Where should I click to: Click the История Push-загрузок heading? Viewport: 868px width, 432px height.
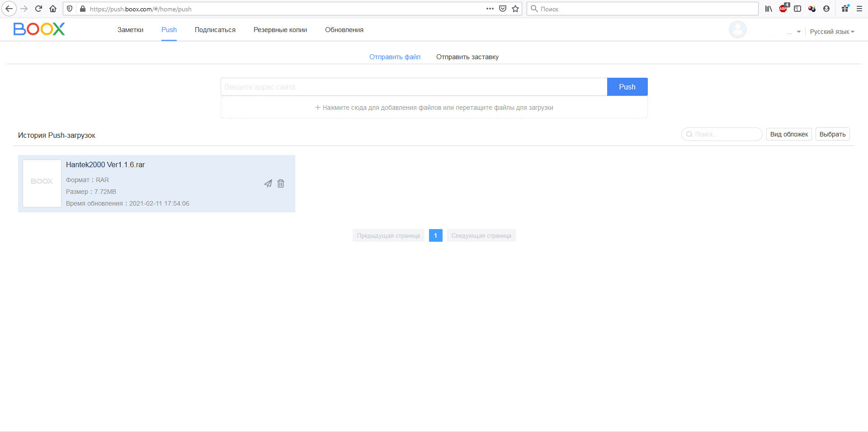pos(57,136)
